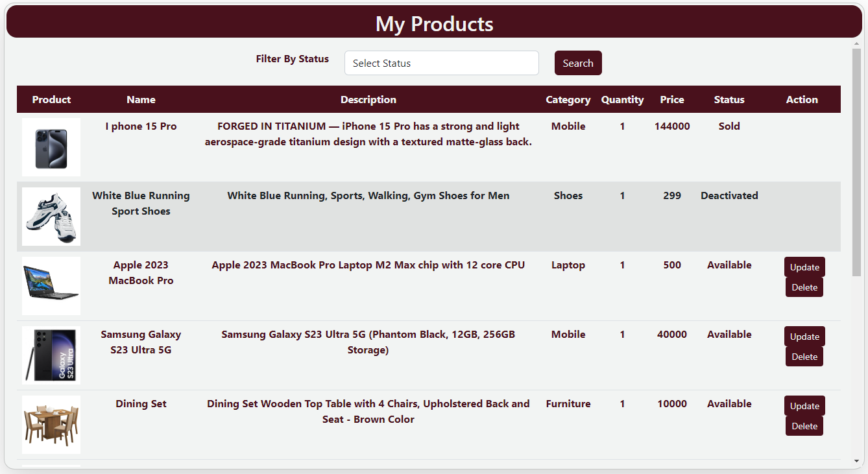
Task: Click the vertical scrollbar thumb
Action: coord(856,162)
